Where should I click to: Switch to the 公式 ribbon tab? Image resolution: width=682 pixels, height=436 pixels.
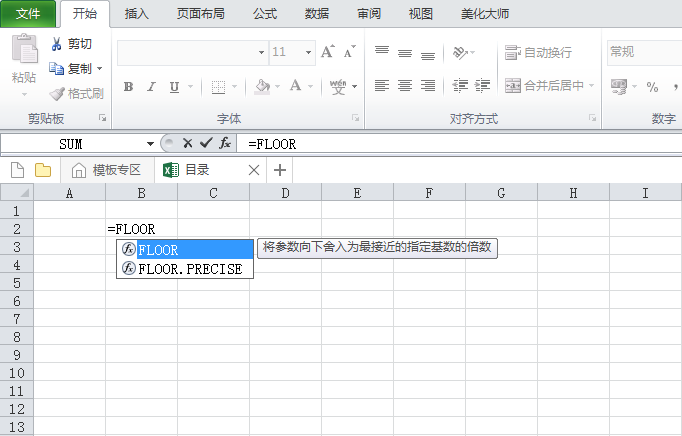(x=265, y=14)
